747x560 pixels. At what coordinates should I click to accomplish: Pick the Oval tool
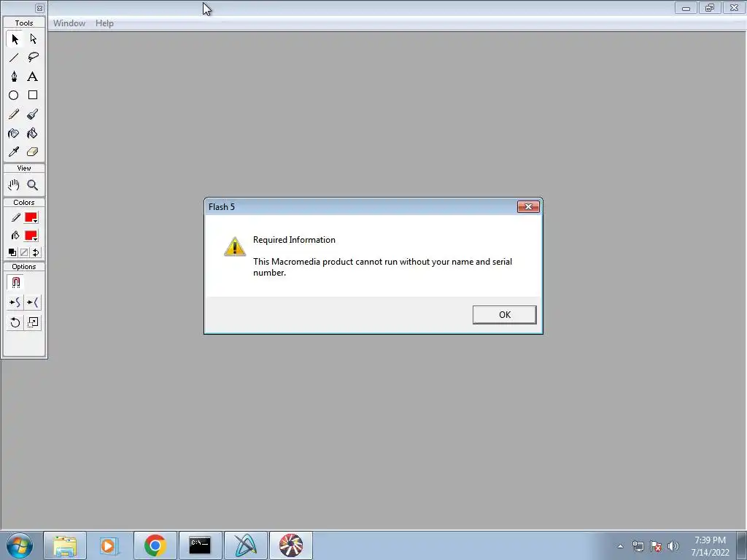pyautogui.click(x=14, y=96)
